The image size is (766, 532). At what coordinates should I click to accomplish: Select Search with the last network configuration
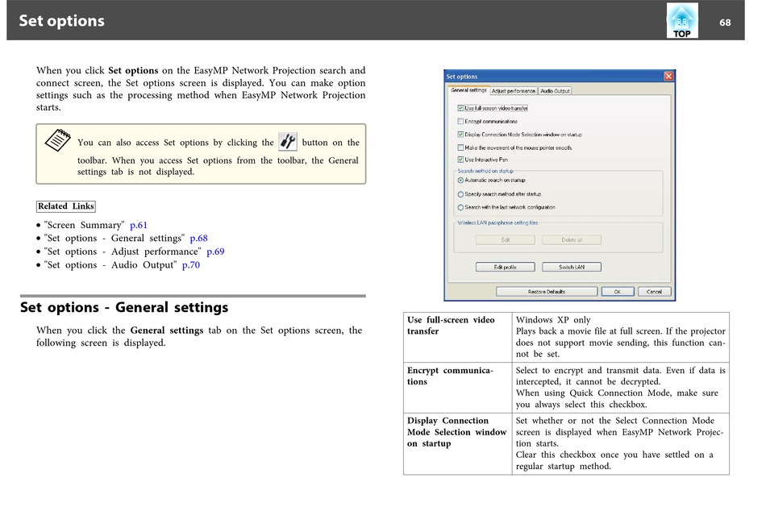coord(460,208)
